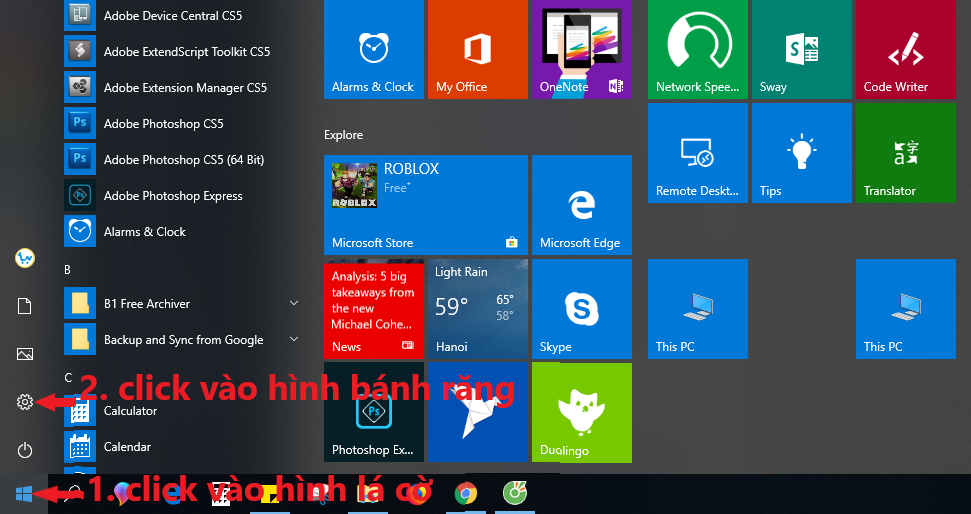
Task: Open the This PC tile below Translator
Action: (906, 309)
